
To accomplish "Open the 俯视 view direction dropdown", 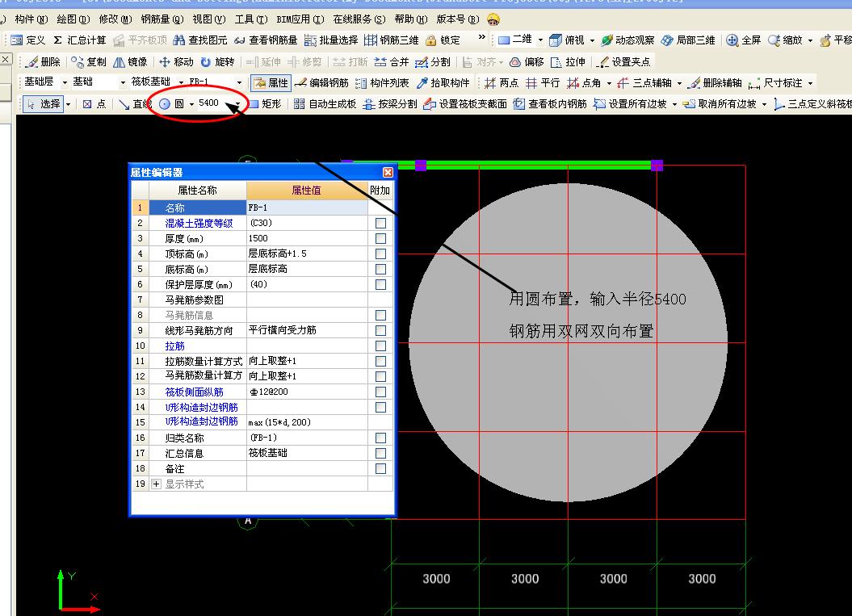I will 592,40.
